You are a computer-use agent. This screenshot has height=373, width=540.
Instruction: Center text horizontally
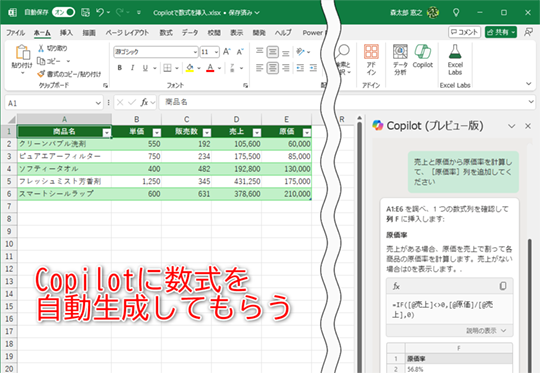coord(272,68)
